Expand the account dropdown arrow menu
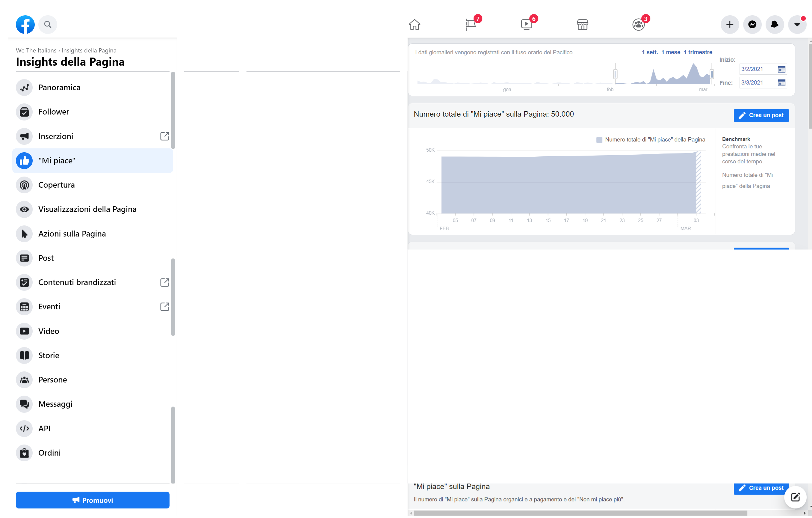812x518 pixels. click(x=797, y=24)
